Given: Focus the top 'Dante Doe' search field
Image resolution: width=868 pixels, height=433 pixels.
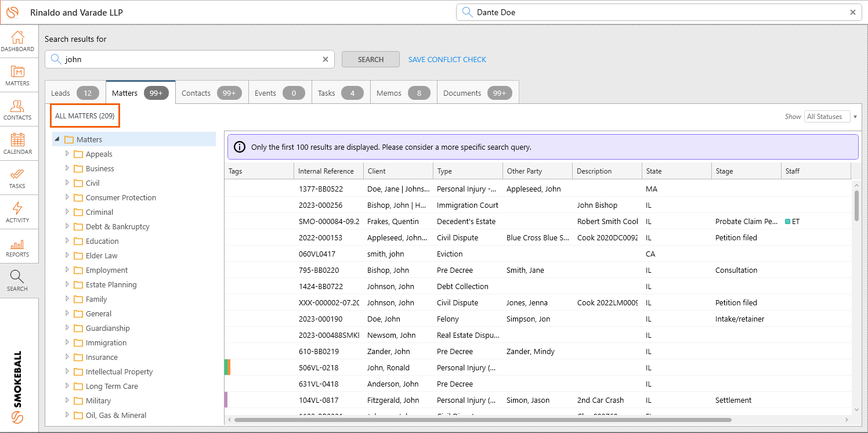Looking at the screenshot, I should [x=659, y=12].
